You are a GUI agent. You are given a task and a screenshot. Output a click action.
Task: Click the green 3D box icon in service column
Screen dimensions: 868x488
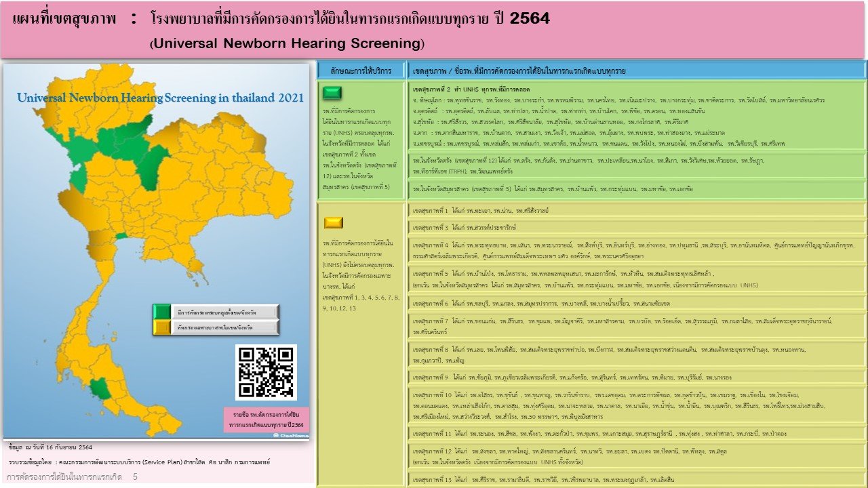(333, 93)
